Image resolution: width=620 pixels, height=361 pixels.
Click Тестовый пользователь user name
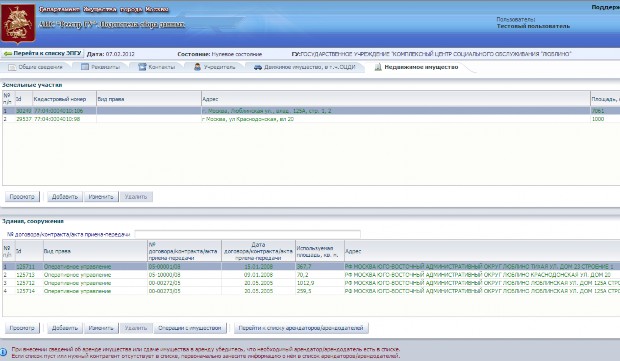click(533, 26)
